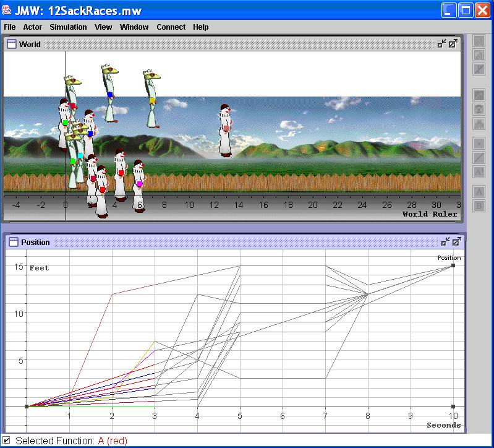494x448 pixels.
Task: Click the clown actor standing at position 13
Action: 226,130
